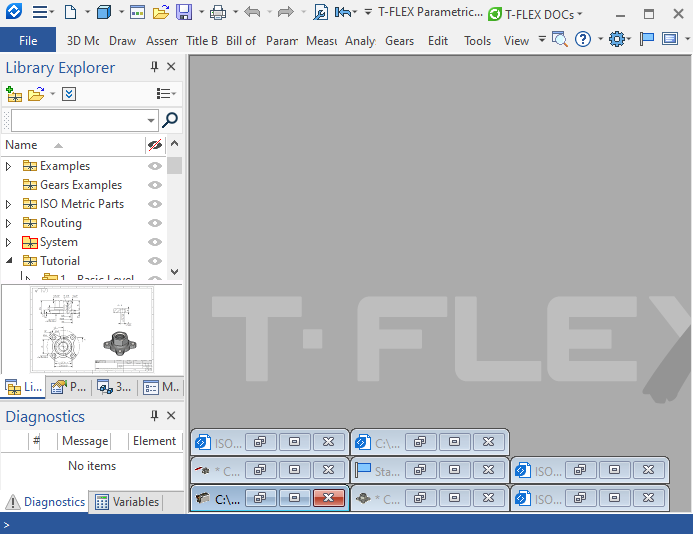Click the previous view arrow icon
Screen dimensions: 693x534
point(343,12)
